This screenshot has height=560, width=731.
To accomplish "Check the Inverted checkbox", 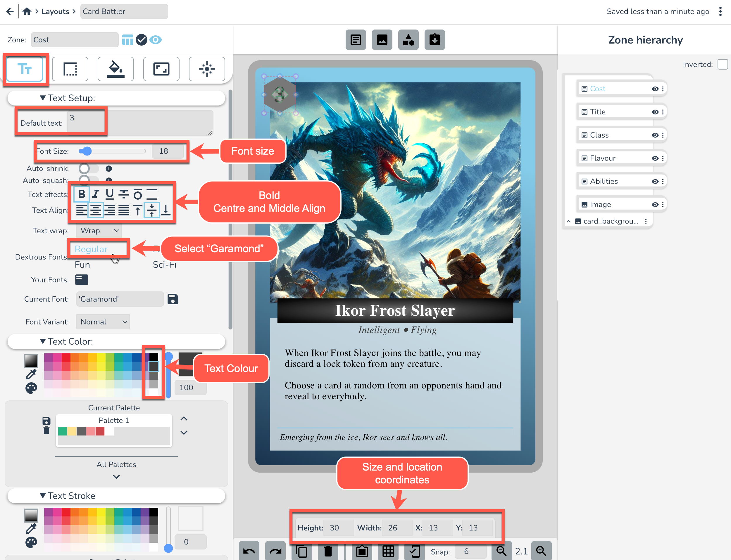I will pos(722,64).
